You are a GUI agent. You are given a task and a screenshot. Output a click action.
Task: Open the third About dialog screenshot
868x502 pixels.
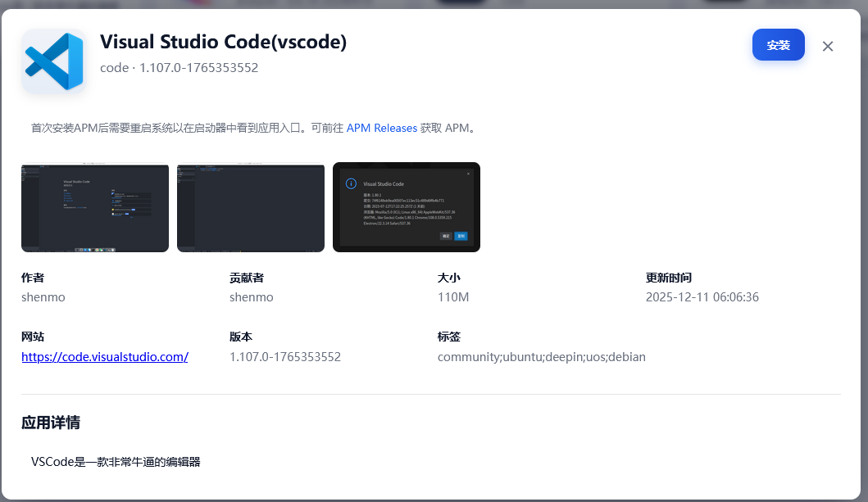click(407, 207)
